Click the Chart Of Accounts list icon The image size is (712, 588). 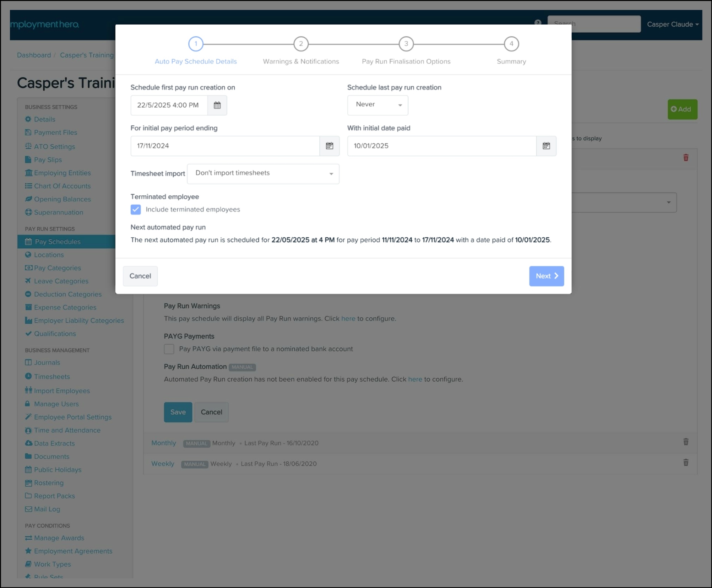click(x=28, y=186)
